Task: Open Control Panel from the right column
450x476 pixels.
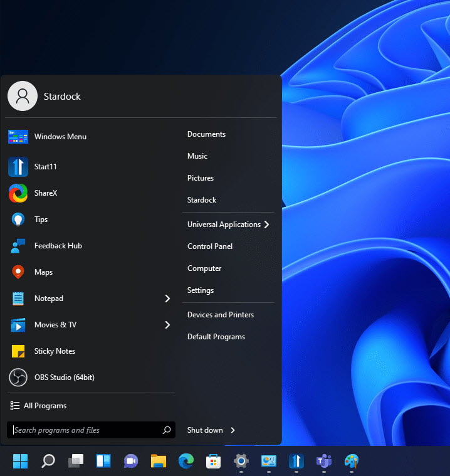Action: (x=210, y=246)
